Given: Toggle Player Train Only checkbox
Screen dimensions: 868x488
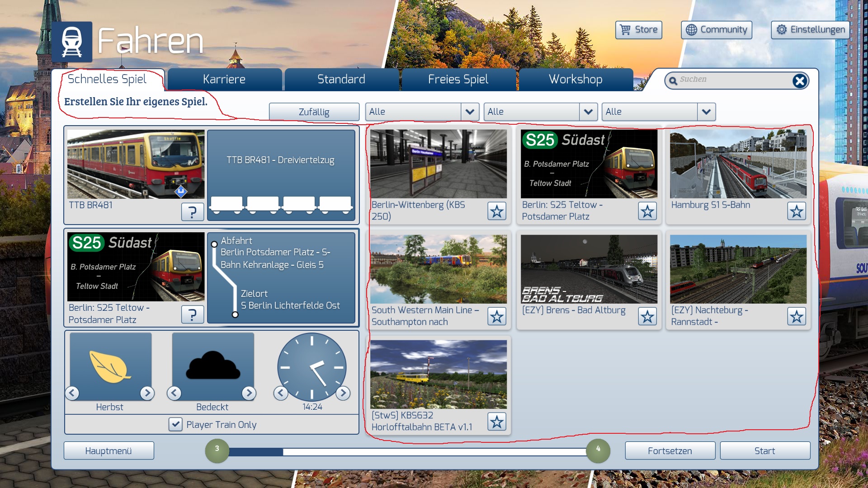Looking at the screenshot, I should (x=175, y=424).
